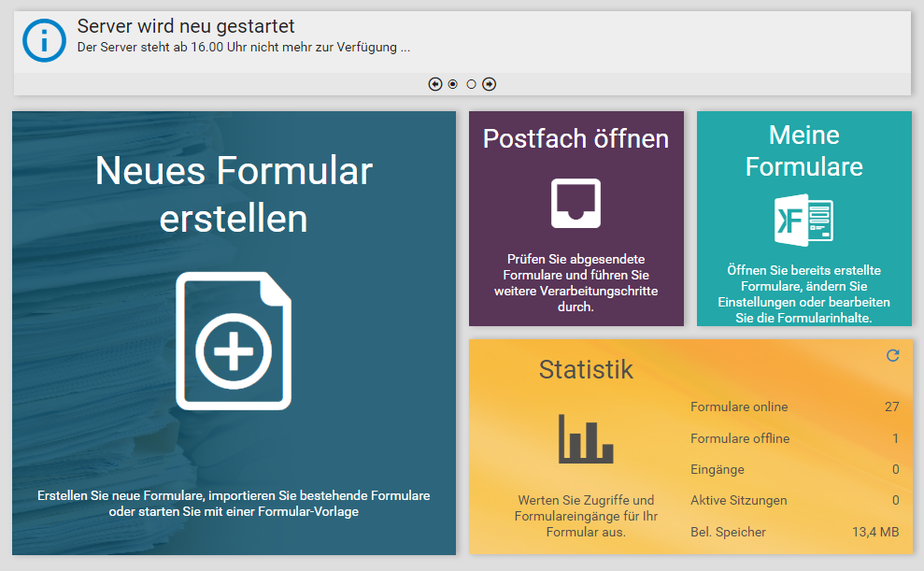Click the blue info icon in the notification banner
Screen dimensions: 924x571
coord(44,39)
